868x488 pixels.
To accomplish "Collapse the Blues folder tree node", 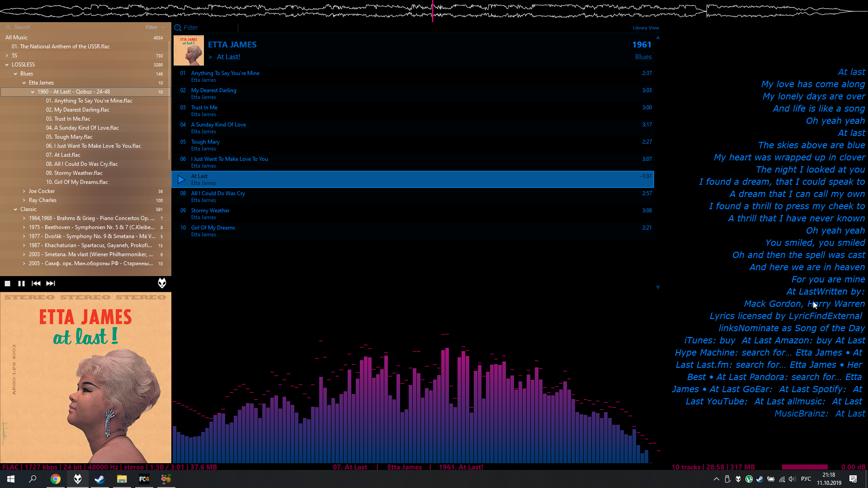I will click(x=15, y=74).
